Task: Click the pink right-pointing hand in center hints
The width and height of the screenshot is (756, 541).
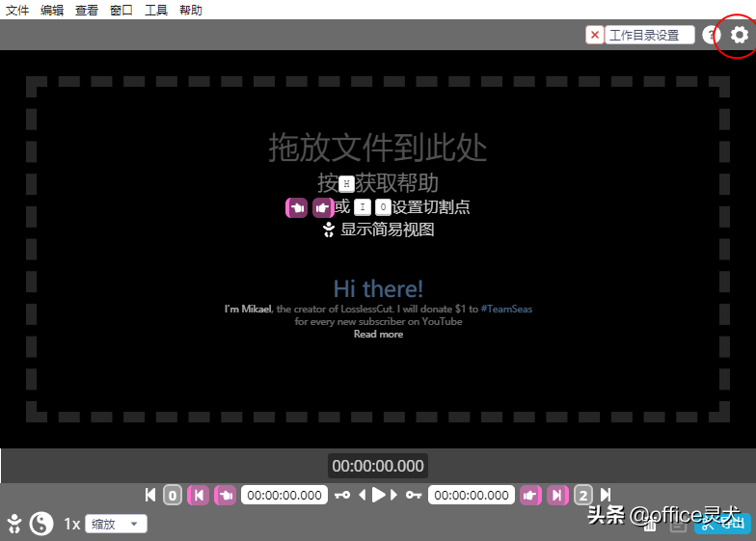Action: point(322,208)
